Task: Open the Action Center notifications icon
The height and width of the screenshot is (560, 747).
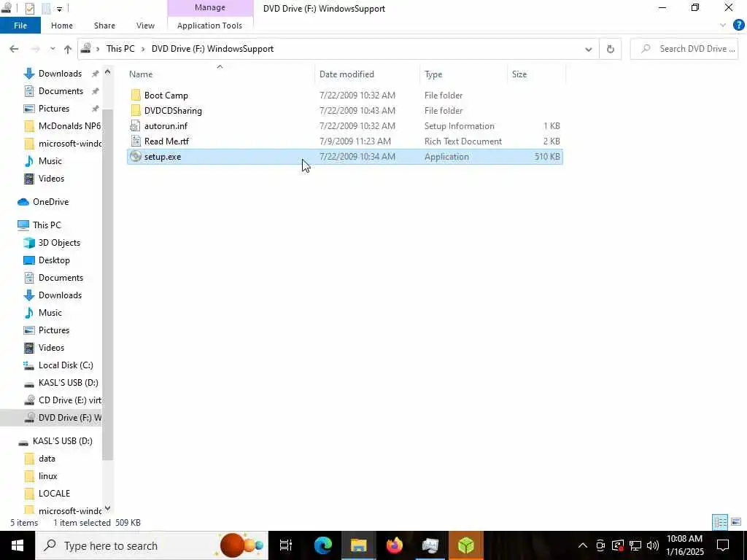Action: click(723, 545)
